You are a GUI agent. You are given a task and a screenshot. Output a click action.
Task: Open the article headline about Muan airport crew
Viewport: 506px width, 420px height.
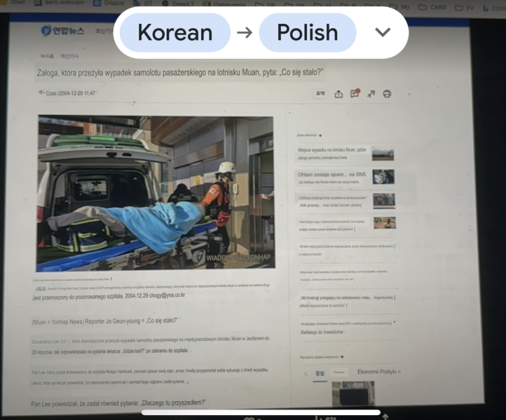[x=180, y=73]
